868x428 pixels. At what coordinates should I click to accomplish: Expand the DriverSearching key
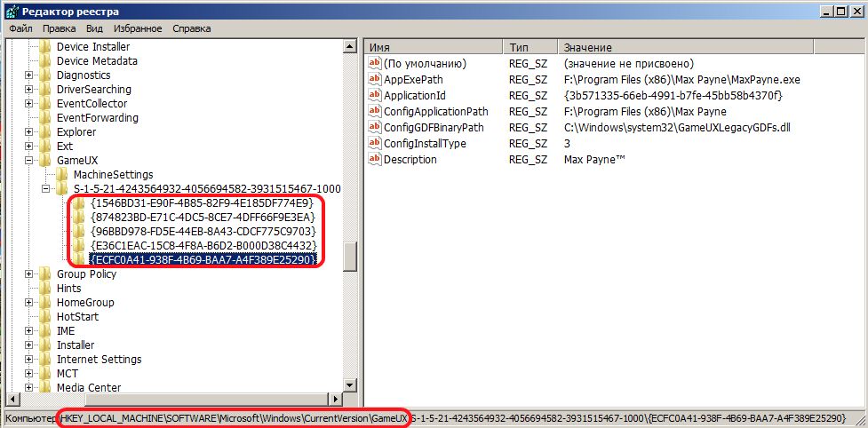click(28, 90)
